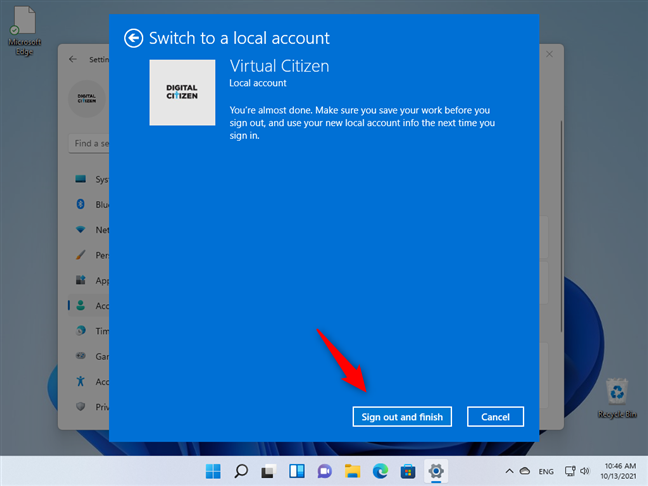Click the OneDrive cloud tray icon
Screen dimensions: 648x486
[525, 471]
